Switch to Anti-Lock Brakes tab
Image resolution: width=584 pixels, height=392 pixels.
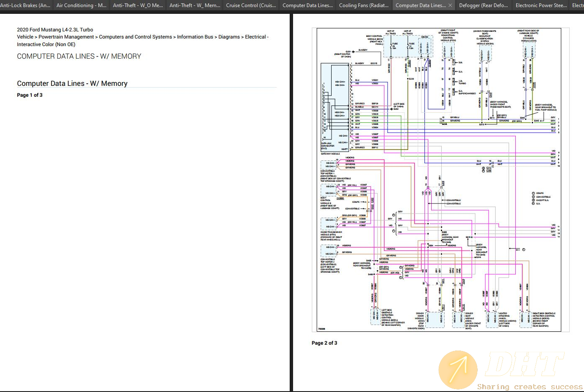tap(26, 5)
